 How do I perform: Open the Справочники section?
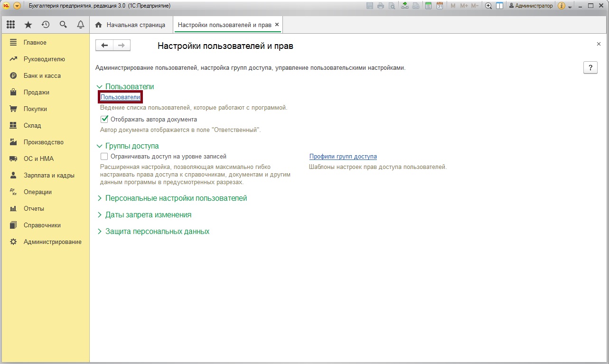pos(42,225)
